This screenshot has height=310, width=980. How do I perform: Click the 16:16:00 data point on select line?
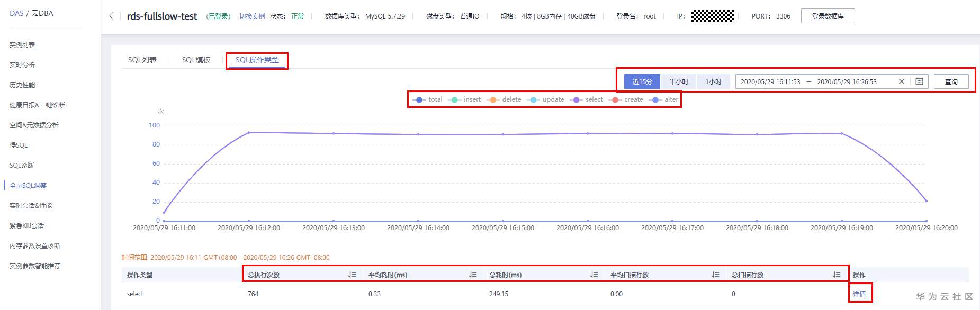[588, 133]
